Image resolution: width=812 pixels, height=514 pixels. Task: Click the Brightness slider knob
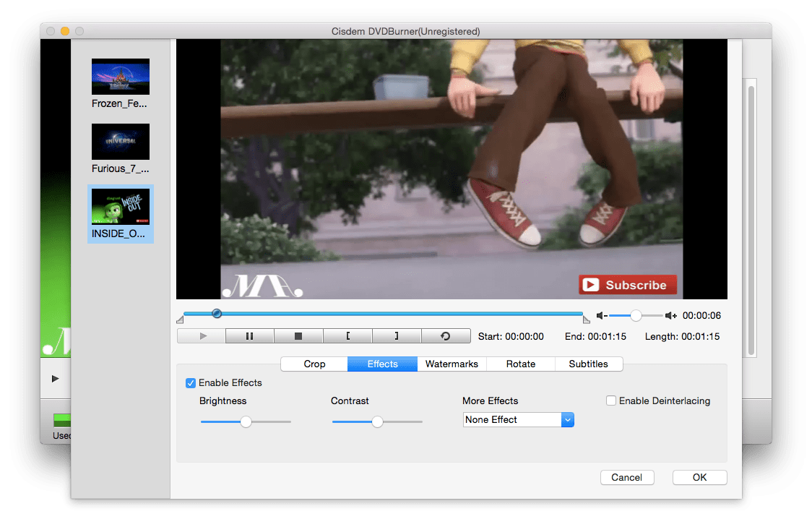click(x=246, y=421)
